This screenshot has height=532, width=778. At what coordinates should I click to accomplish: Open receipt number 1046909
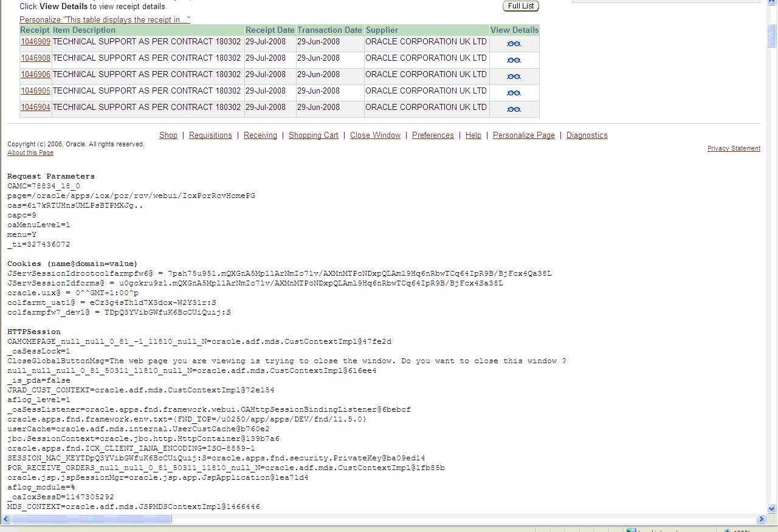point(35,42)
